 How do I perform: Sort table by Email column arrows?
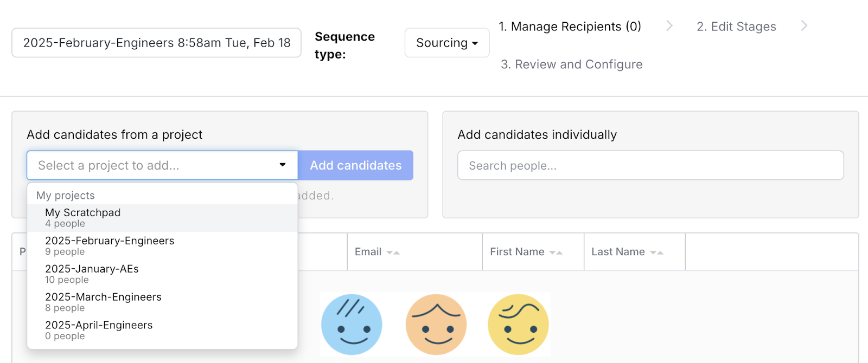[393, 252]
